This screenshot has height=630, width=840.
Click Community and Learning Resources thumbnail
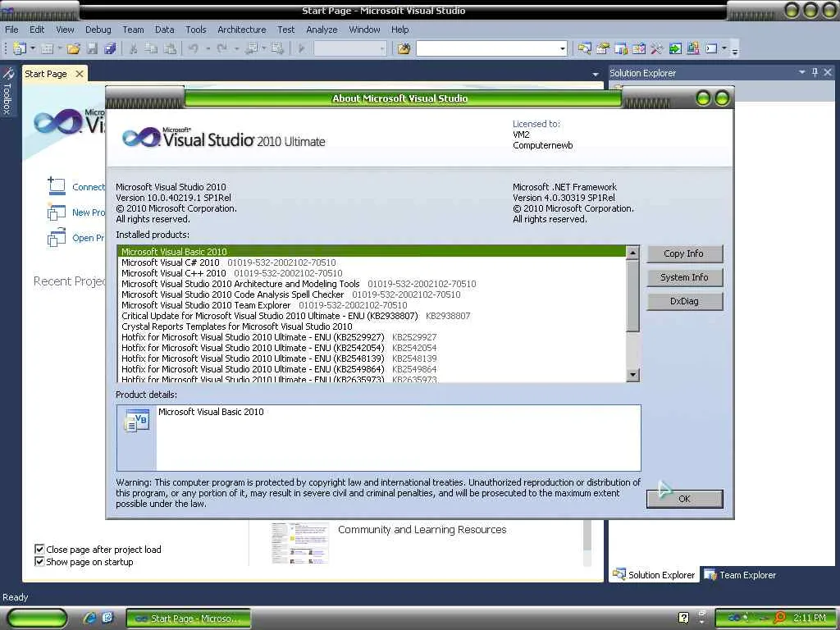click(299, 543)
